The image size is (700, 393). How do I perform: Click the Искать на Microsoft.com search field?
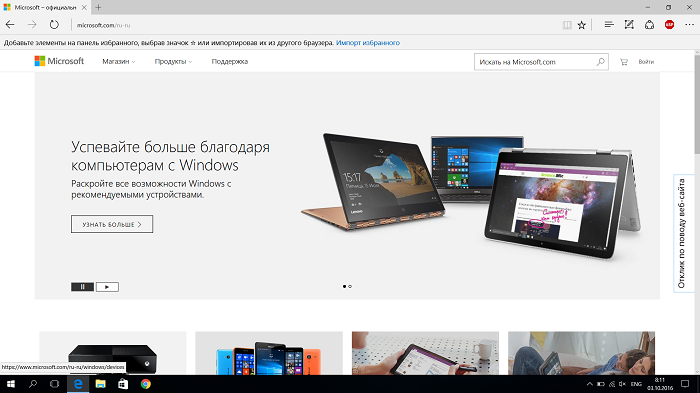tap(535, 62)
